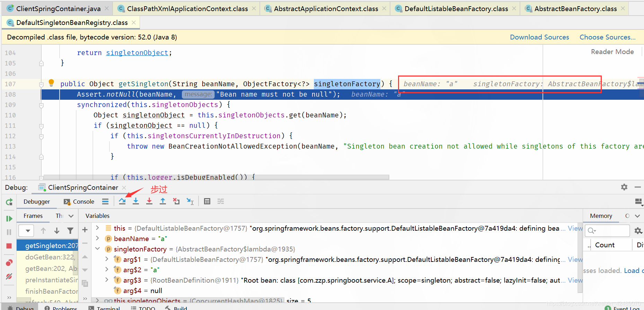Click the Pause Program icon

(9, 232)
